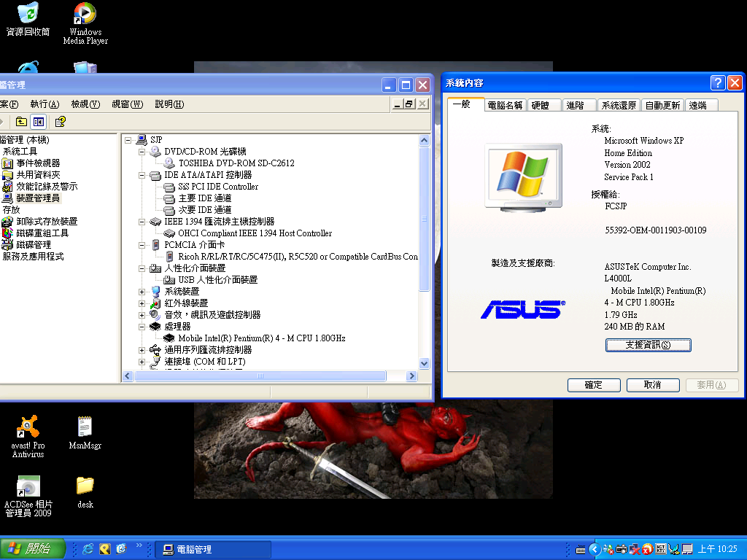The width and height of the screenshot is (747, 560).
Task: Expand the 音效，視訊及遊戲控制器 node
Action: pos(142,315)
